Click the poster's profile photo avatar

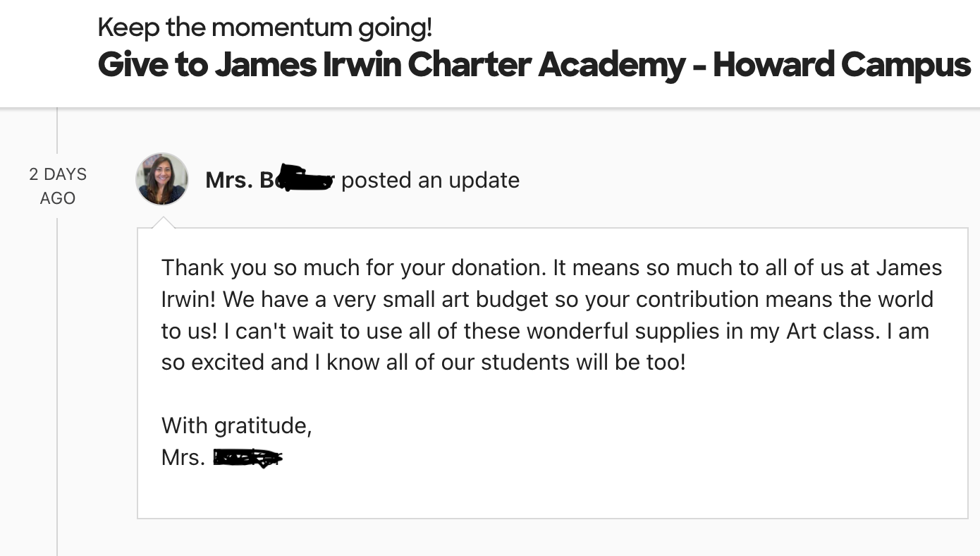tap(162, 179)
